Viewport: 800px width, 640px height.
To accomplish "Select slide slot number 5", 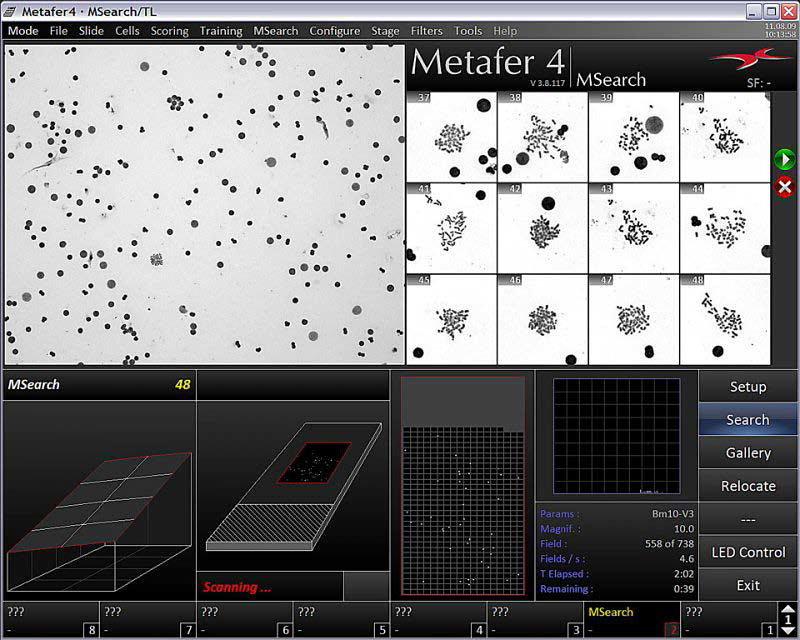I will [340, 620].
